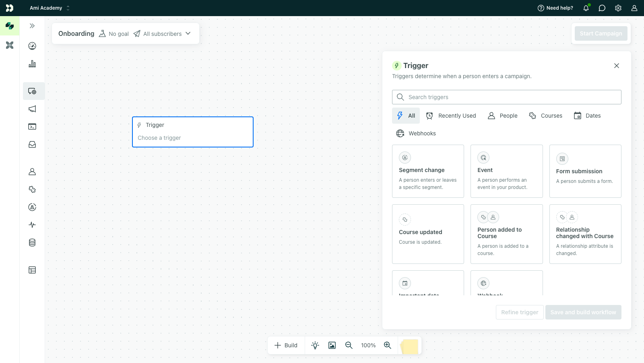Click the Trigger panel lightning icon

[397, 66]
